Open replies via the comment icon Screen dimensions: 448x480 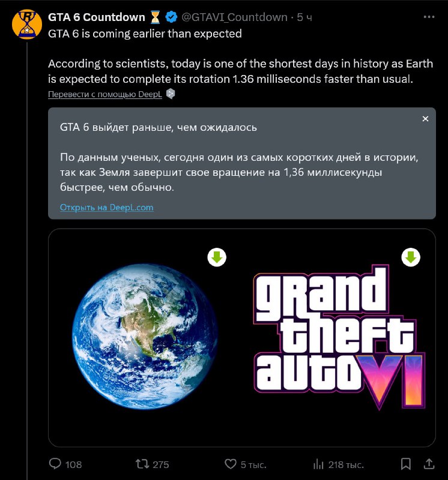tap(55, 464)
